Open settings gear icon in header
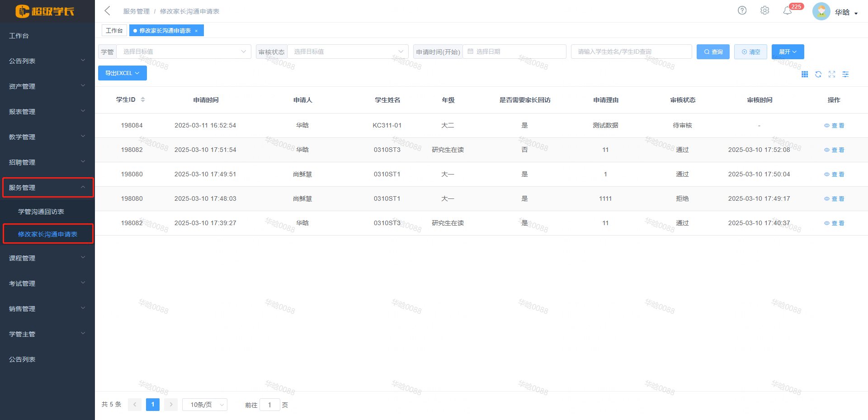 click(x=764, y=10)
